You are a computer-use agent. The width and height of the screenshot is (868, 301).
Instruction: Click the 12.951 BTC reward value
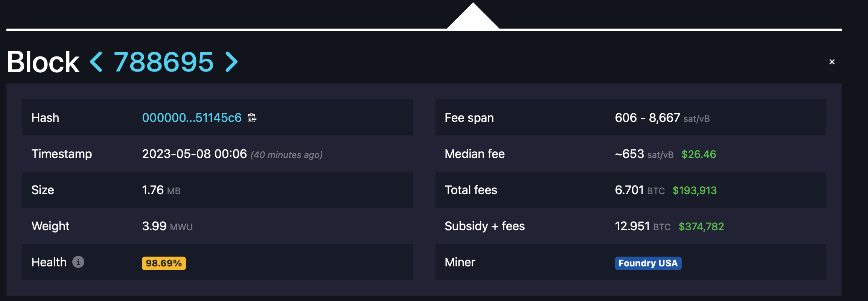(x=643, y=226)
